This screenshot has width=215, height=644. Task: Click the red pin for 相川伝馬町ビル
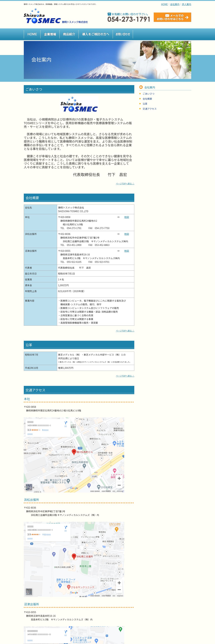pos(74,452)
